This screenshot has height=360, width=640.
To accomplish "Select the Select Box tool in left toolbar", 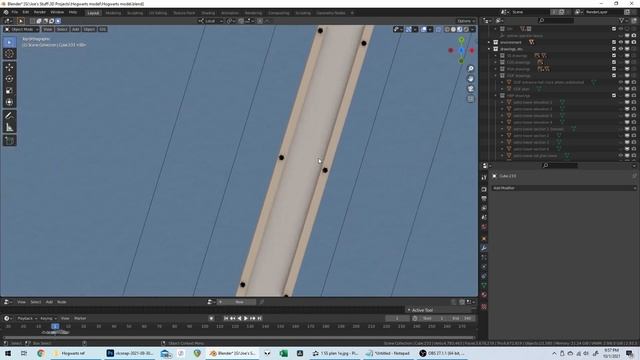I will pos(9,42).
